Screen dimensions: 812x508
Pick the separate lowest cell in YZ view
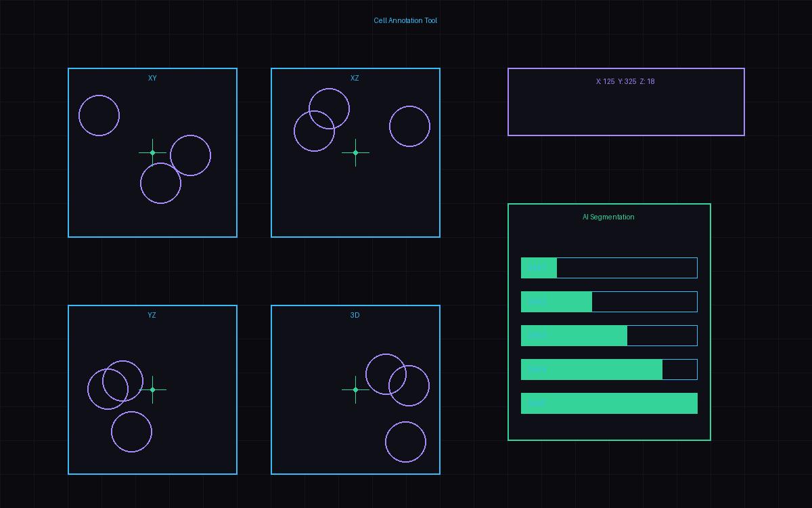[131, 431]
